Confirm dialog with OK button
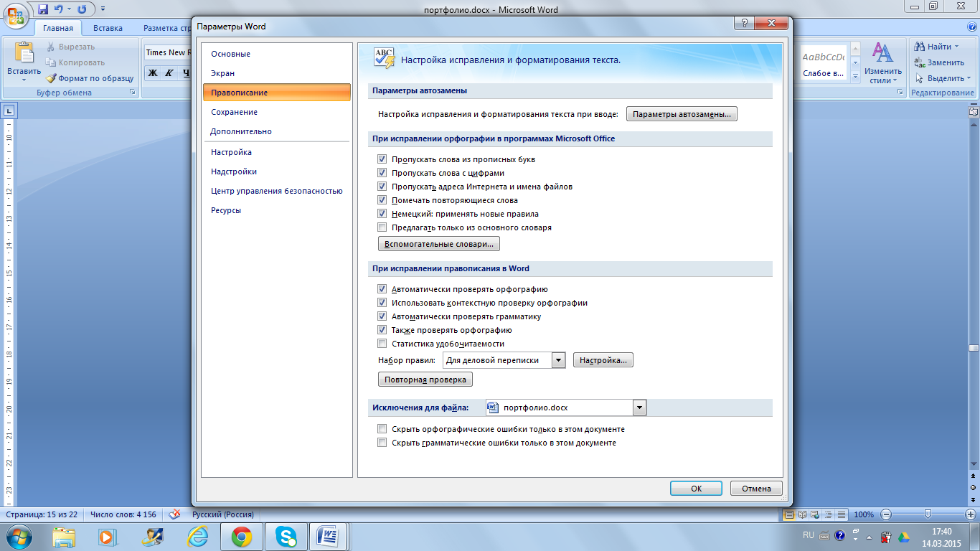 point(696,489)
